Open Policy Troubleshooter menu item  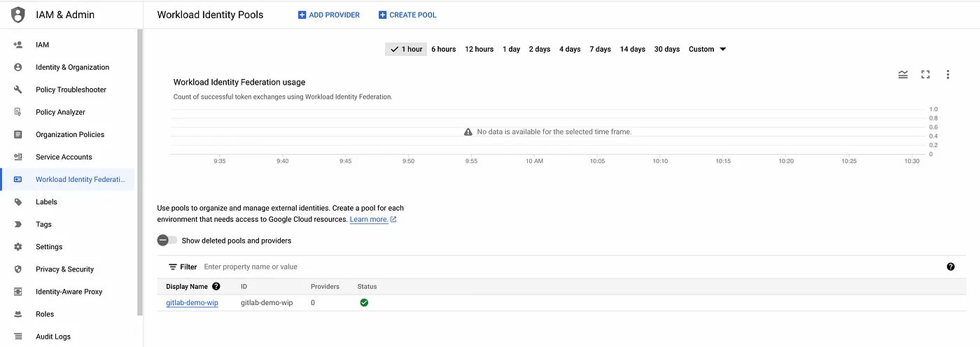68,90
